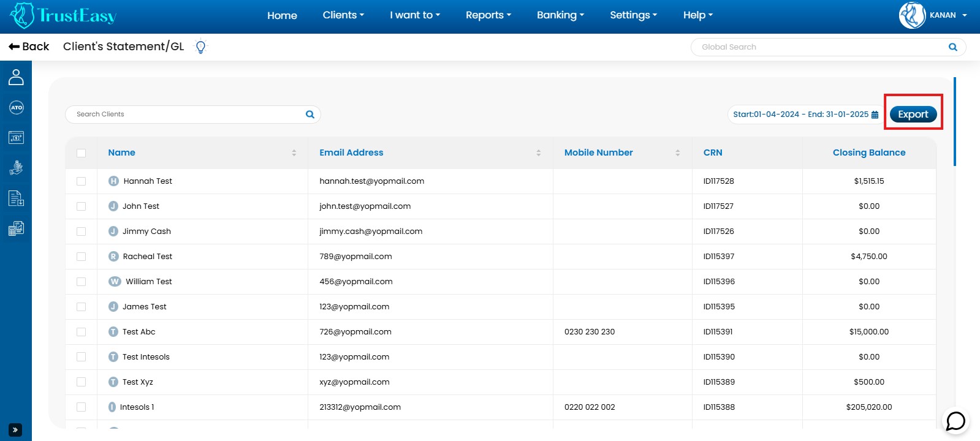Tick the checkbox for Hannah Test
The height and width of the screenshot is (441, 980).
tap(82, 181)
